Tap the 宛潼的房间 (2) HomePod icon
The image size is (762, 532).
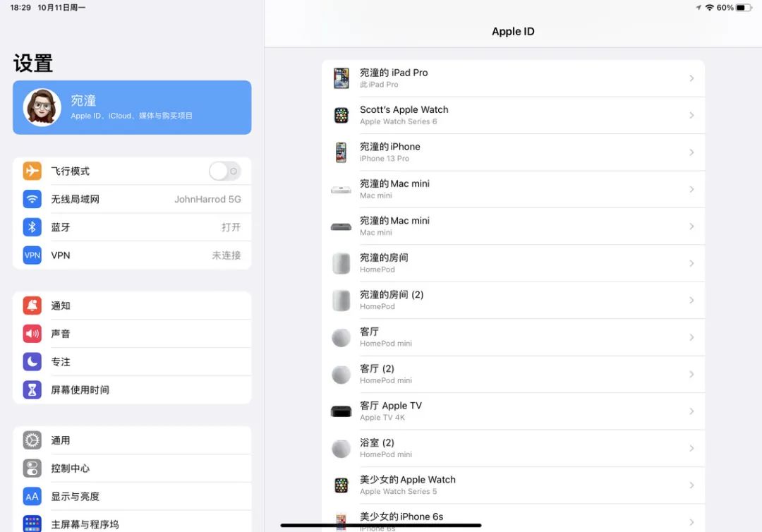point(341,301)
